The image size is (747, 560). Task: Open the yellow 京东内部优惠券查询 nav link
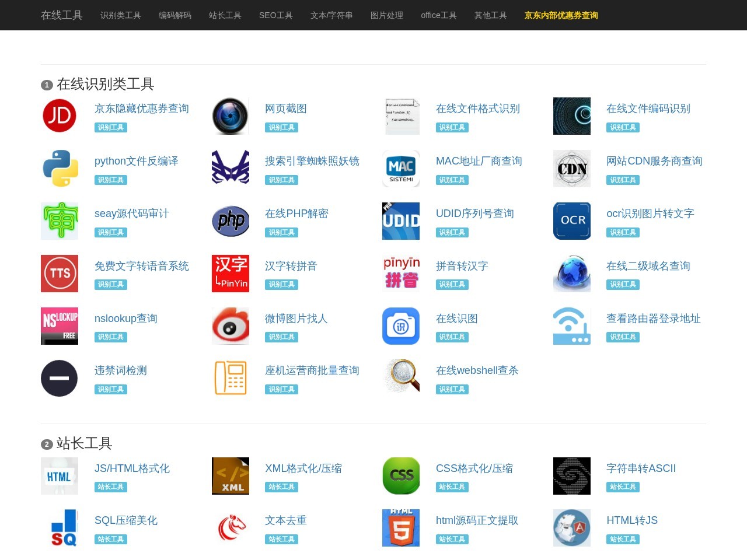560,15
